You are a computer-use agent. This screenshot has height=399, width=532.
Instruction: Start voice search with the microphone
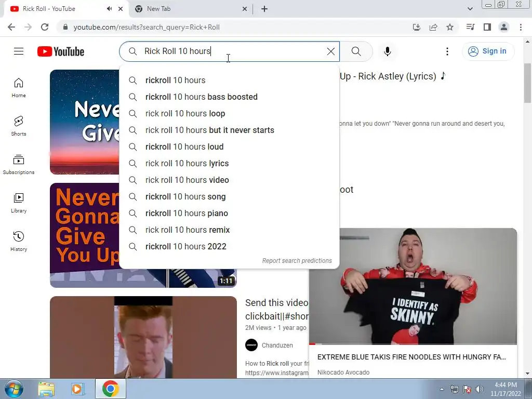pos(388,51)
